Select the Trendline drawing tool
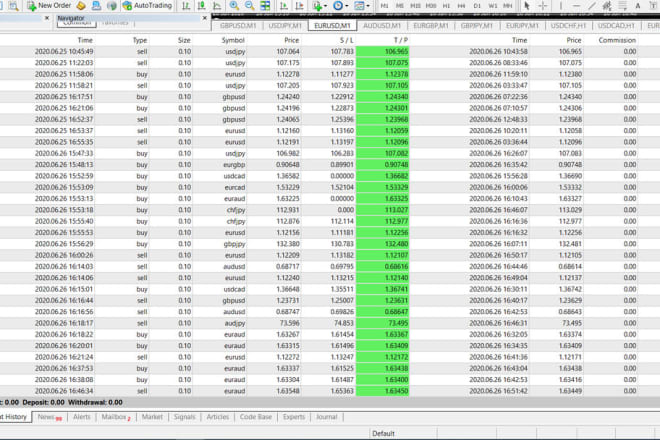Image resolution: width=660 pixels, height=440 pixels. click(x=592, y=5)
